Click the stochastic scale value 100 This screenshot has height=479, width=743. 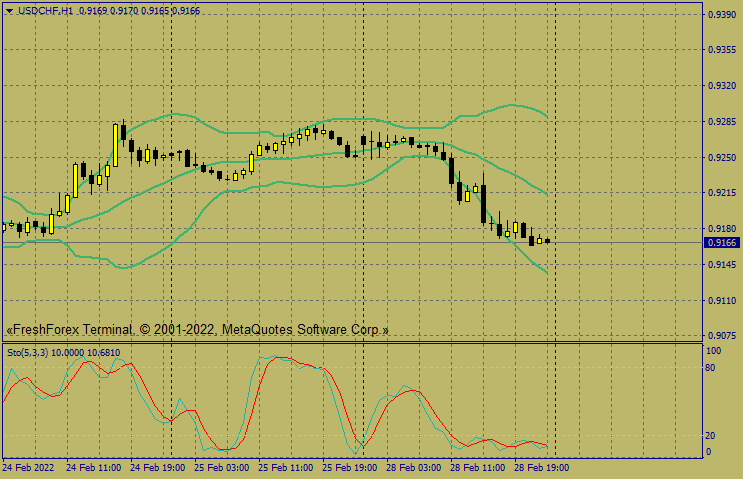coord(714,351)
